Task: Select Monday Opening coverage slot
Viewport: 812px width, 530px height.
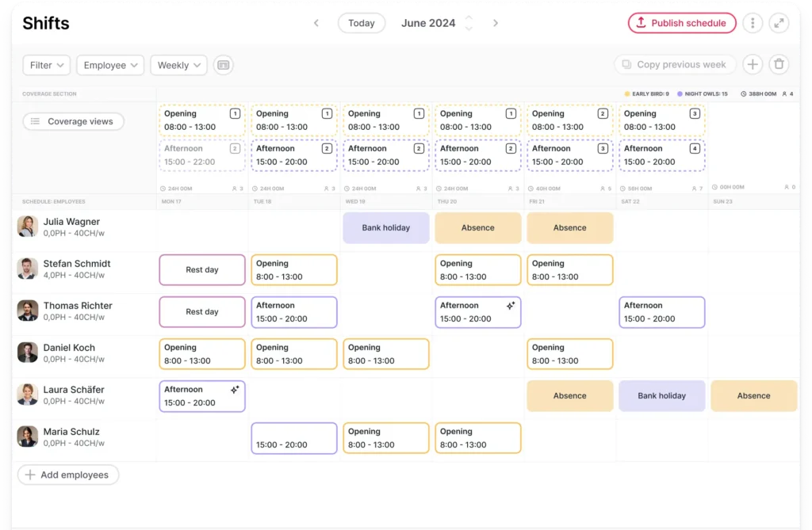Action: point(202,120)
